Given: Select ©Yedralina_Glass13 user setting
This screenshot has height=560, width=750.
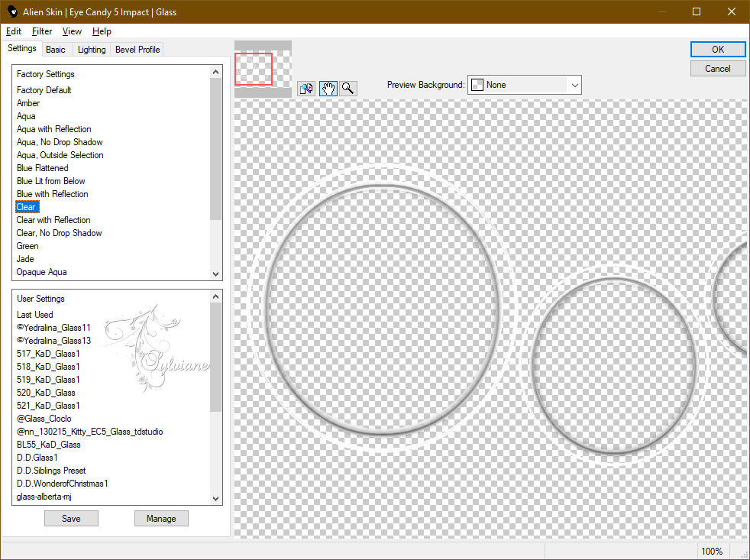Looking at the screenshot, I should 53,341.
